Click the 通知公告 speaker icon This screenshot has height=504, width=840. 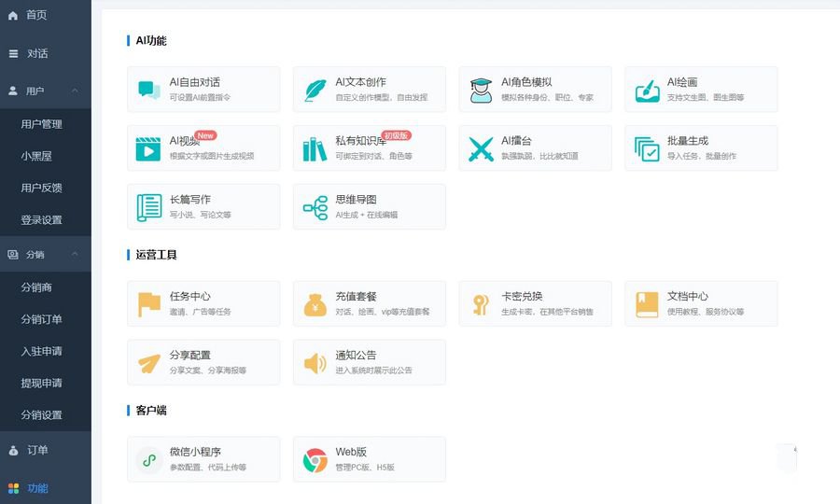tap(315, 363)
